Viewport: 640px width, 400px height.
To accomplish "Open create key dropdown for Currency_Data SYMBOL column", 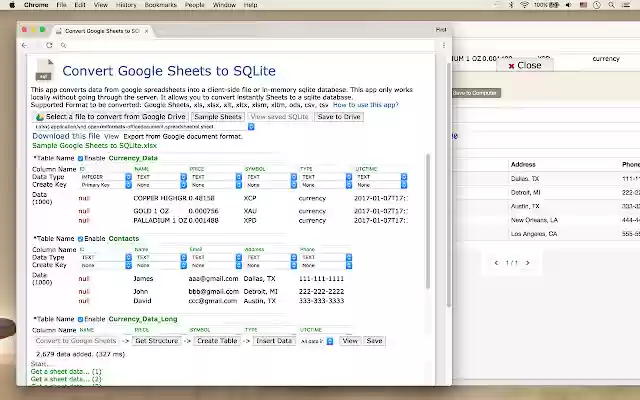I will tap(271, 185).
